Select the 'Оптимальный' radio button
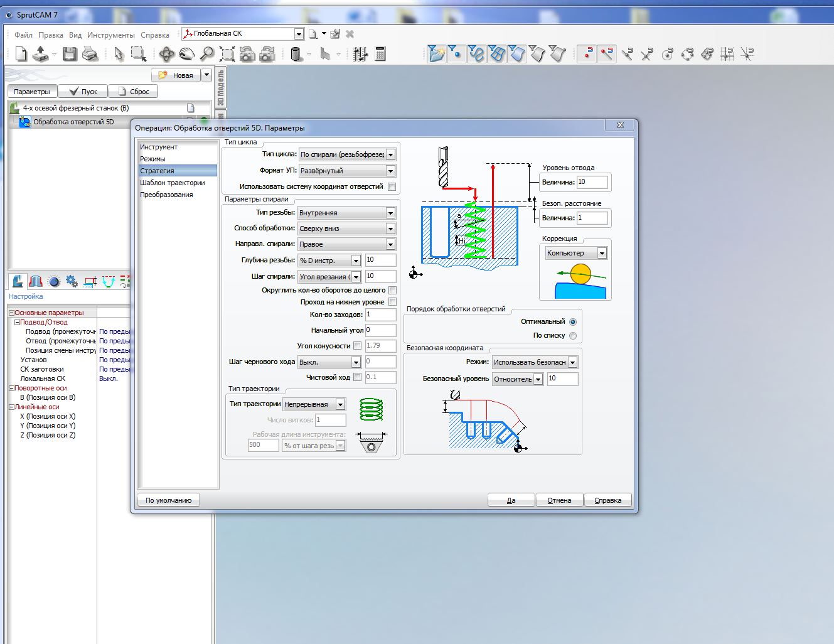The image size is (834, 644). click(572, 321)
